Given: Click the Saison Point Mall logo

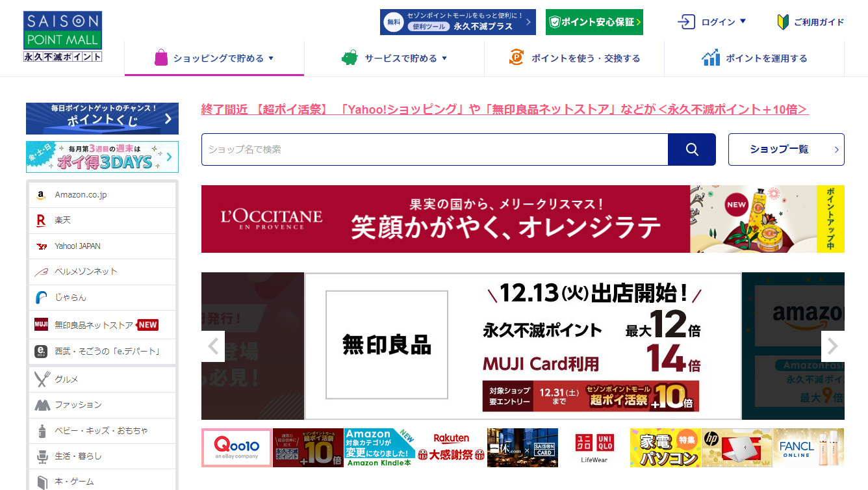Looking at the screenshot, I should (62, 36).
